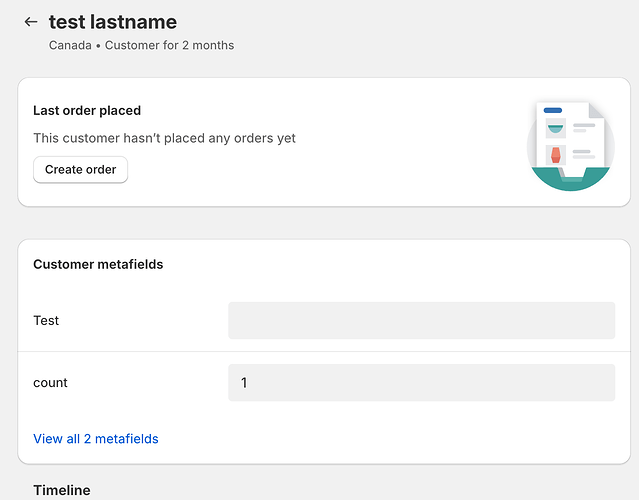Viewport: 639px width, 500px height.
Task: Select the customer name test lastname
Action: coord(112,22)
